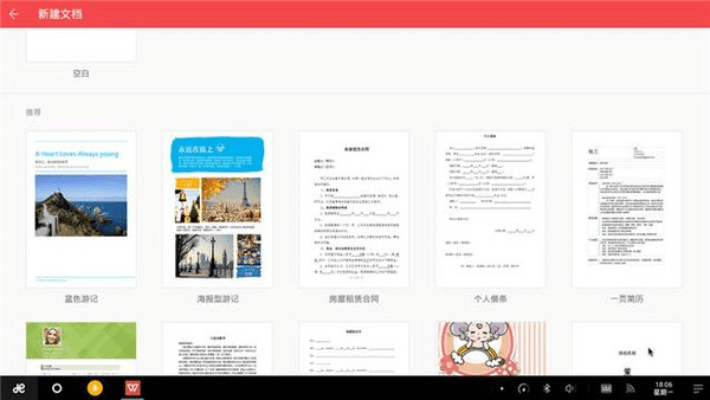The image size is (710, 400).
Task: Click the Wi-Fi signal icon in tray
Action: click(631, 387)
